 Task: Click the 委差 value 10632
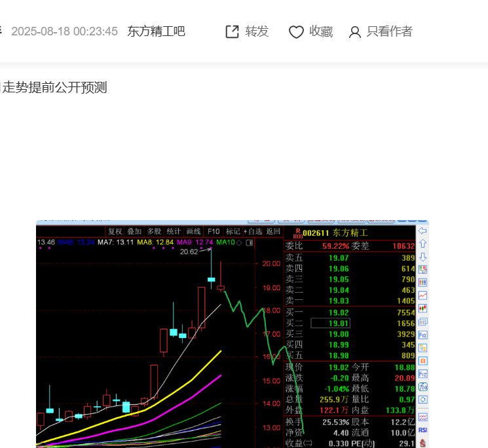click(404, 246)
